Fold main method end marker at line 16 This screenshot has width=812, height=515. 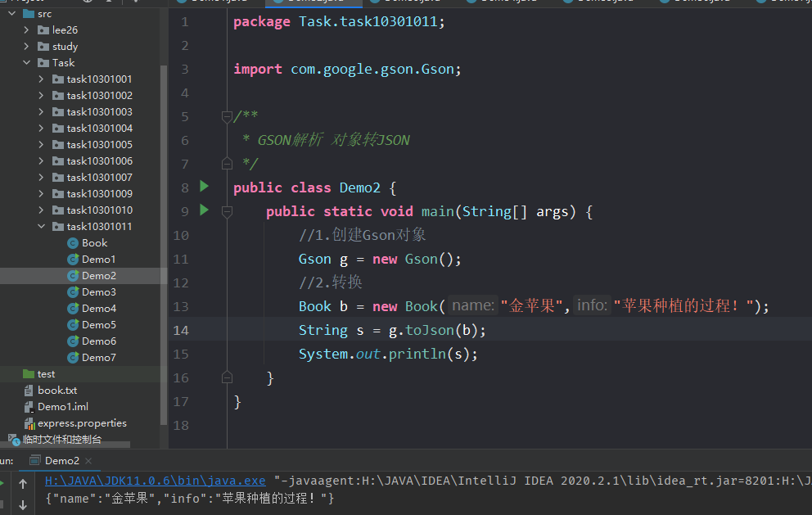(226, 377)
